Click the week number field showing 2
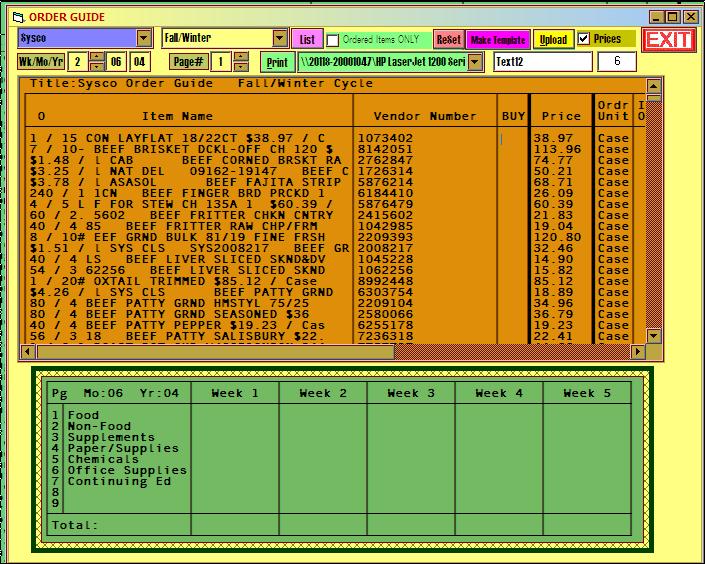This screenshot has width=705, height=564. 78,62
